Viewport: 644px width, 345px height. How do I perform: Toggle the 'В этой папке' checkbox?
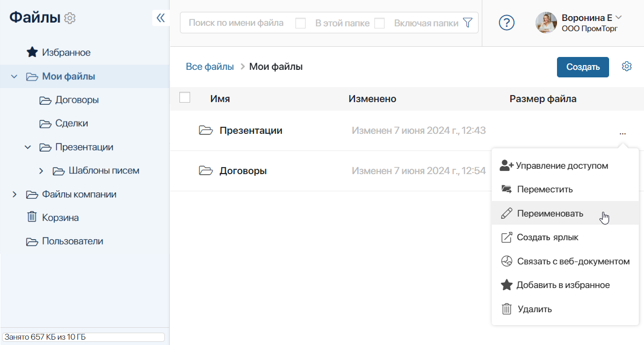point(301,23)
